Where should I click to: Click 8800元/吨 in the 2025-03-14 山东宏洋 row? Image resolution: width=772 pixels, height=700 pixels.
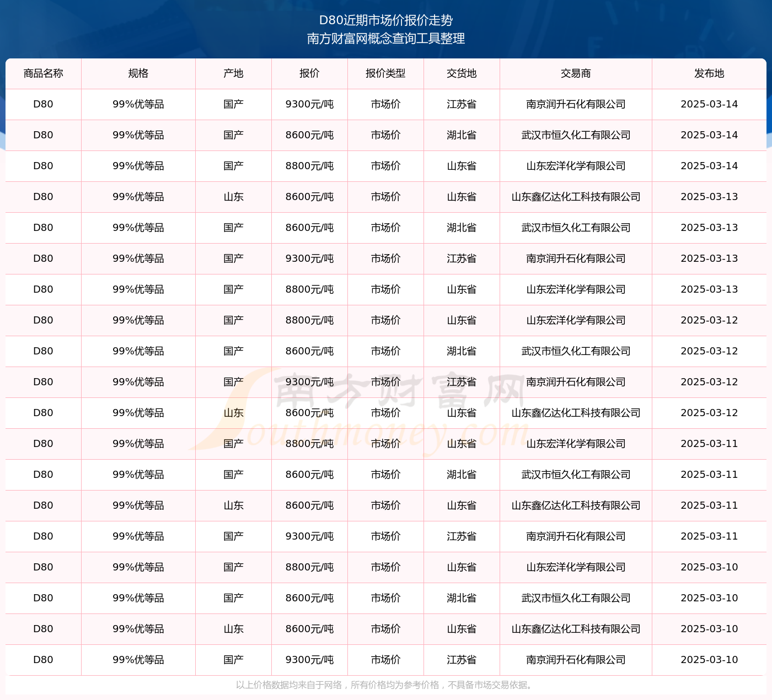click(309, 166)
